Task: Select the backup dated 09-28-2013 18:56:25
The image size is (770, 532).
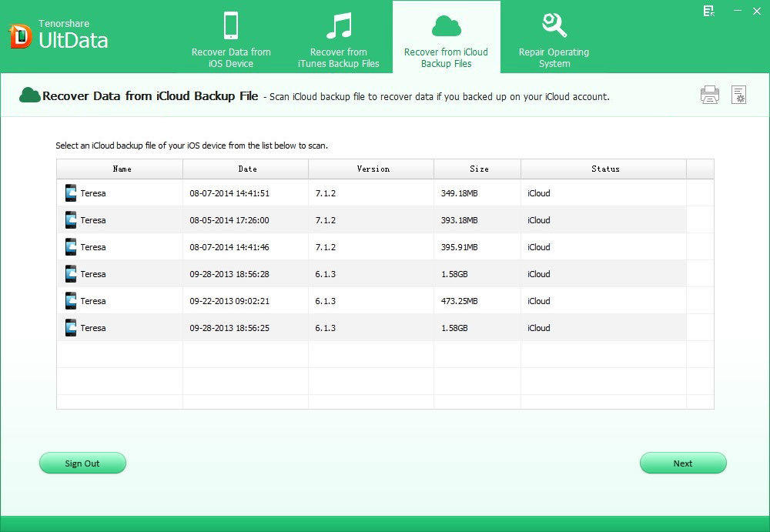Action: (229, 329)
